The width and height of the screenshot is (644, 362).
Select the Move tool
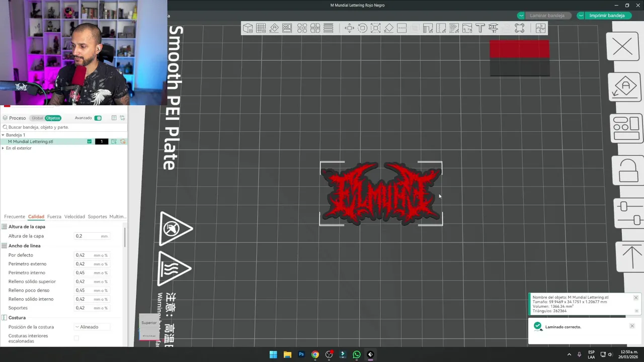click(349, 29)
